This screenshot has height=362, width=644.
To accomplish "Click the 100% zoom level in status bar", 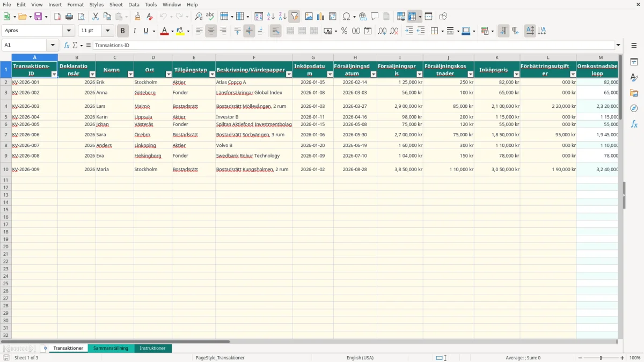I will (x=635, y=358).
